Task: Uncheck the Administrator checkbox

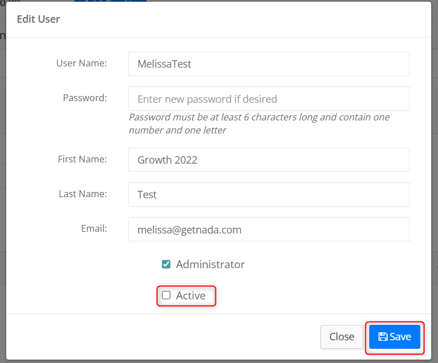Action: click(166, 264)
